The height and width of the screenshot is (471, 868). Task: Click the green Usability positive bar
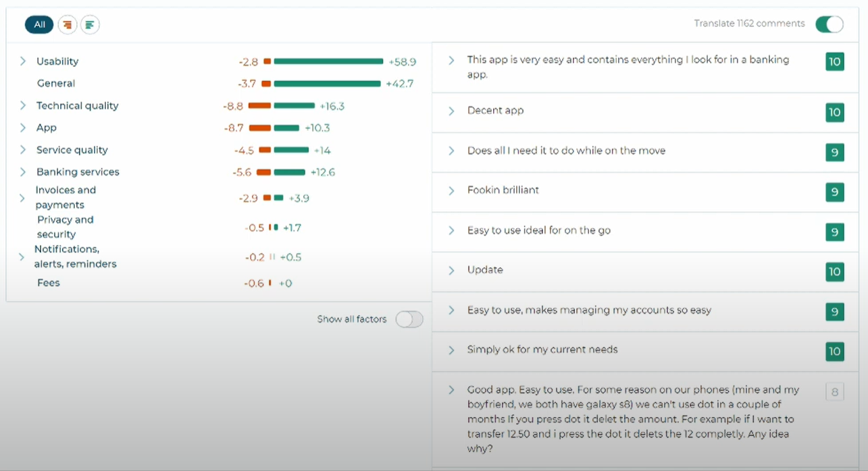tap(328, 61)
